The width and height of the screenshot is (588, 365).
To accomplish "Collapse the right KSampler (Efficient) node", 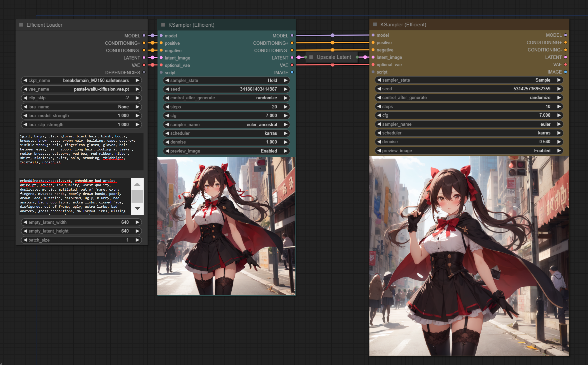I will [375, 25].
